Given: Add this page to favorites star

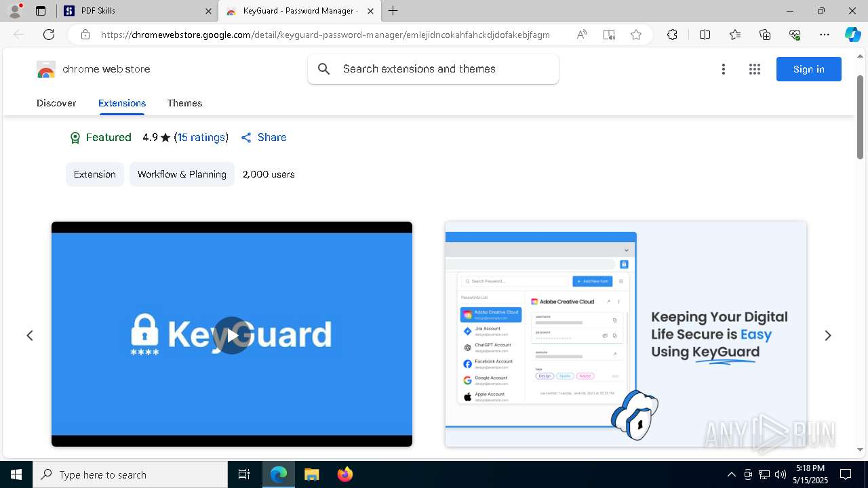Looking at the screenshot, I should 636,35.
